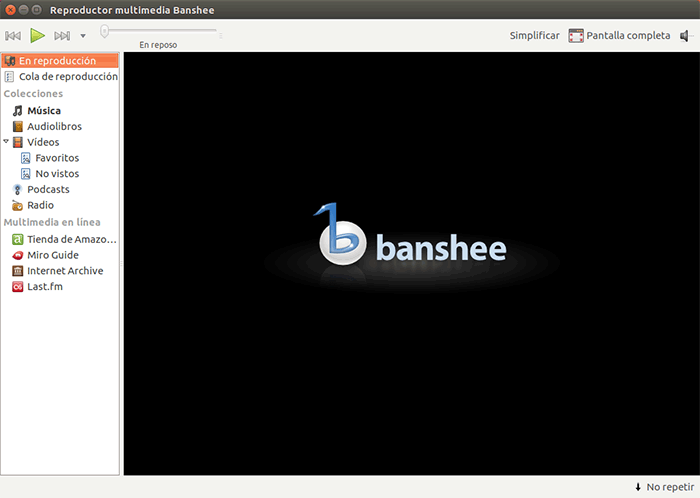
Task: Open the volume speaker control
Action: coord(685,36)
